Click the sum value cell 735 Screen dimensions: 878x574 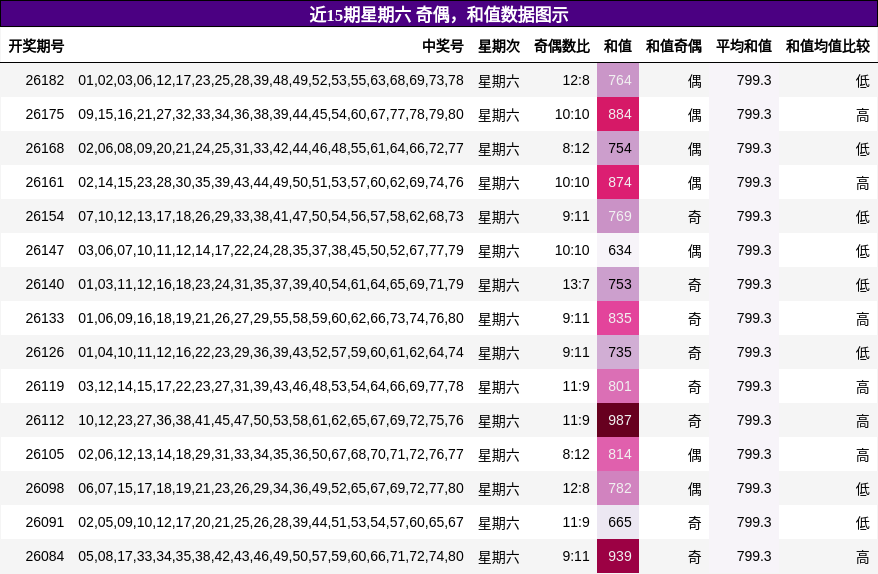point(618,352)
